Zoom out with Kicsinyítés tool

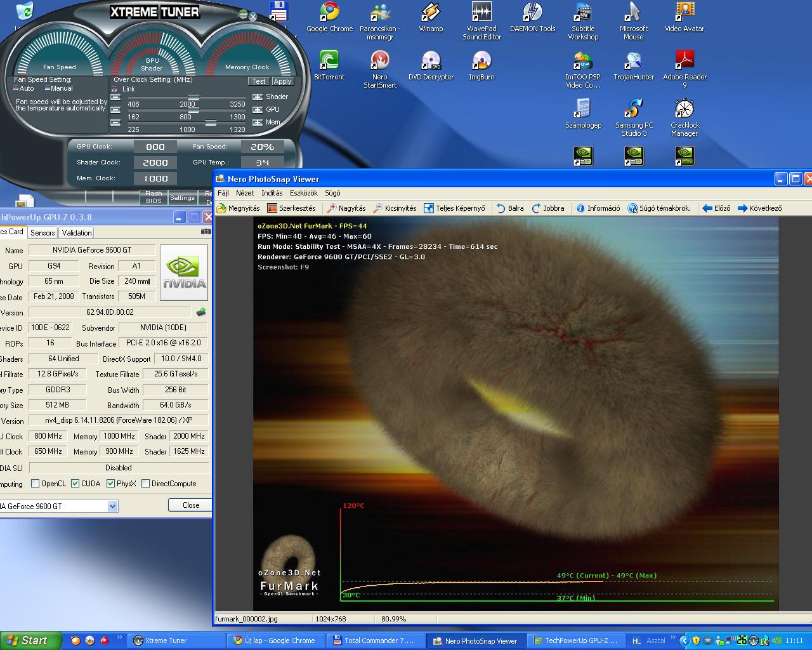[395, 208]
